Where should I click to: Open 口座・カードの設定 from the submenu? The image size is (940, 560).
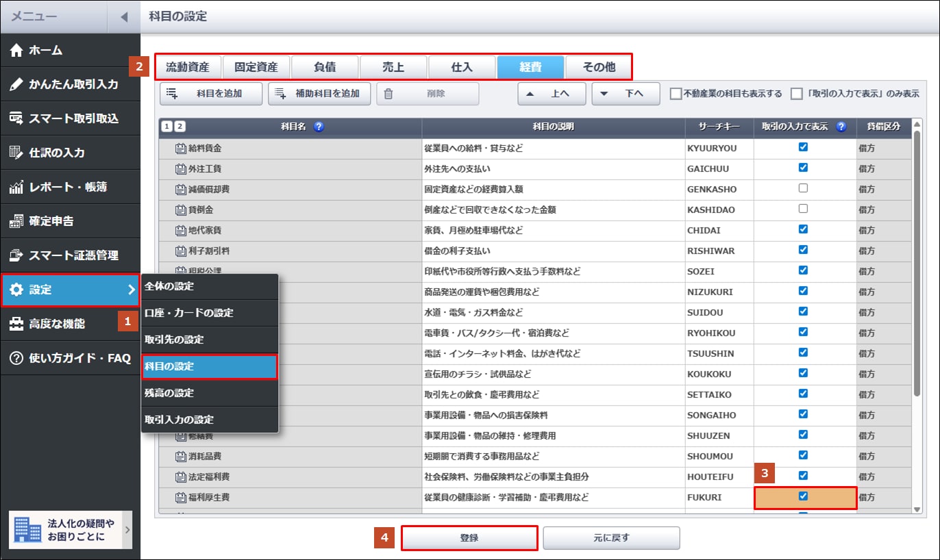pos(210,313)
